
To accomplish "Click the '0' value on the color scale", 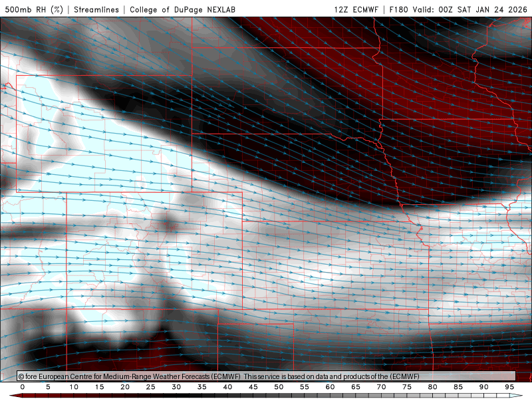I will point(23,387).
